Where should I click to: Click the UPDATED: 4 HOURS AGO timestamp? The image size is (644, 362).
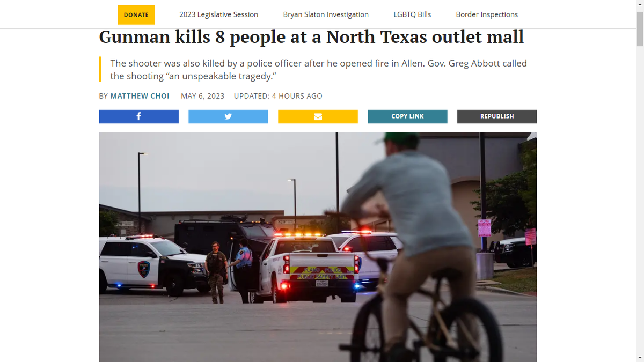click(x=278, y=96)
